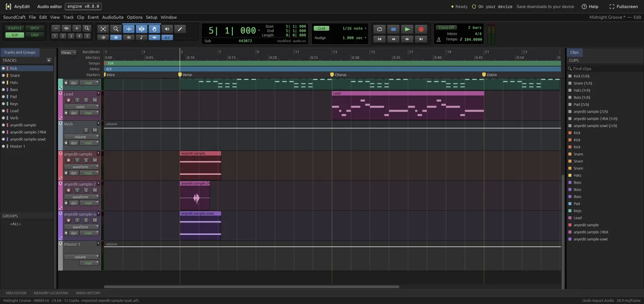
Task: Click the Find clips search field
Action: click(x=605, y=69)
